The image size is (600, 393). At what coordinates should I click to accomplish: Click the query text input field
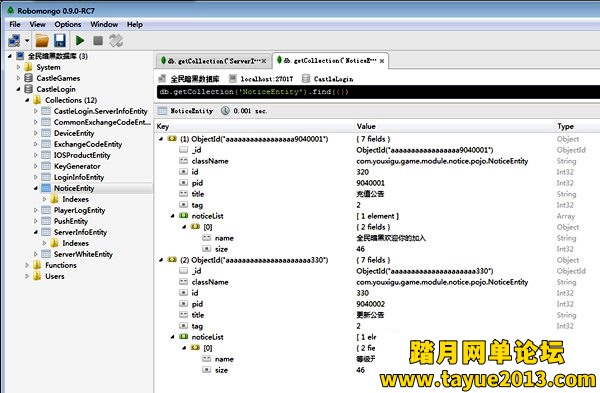coord(378,92)
